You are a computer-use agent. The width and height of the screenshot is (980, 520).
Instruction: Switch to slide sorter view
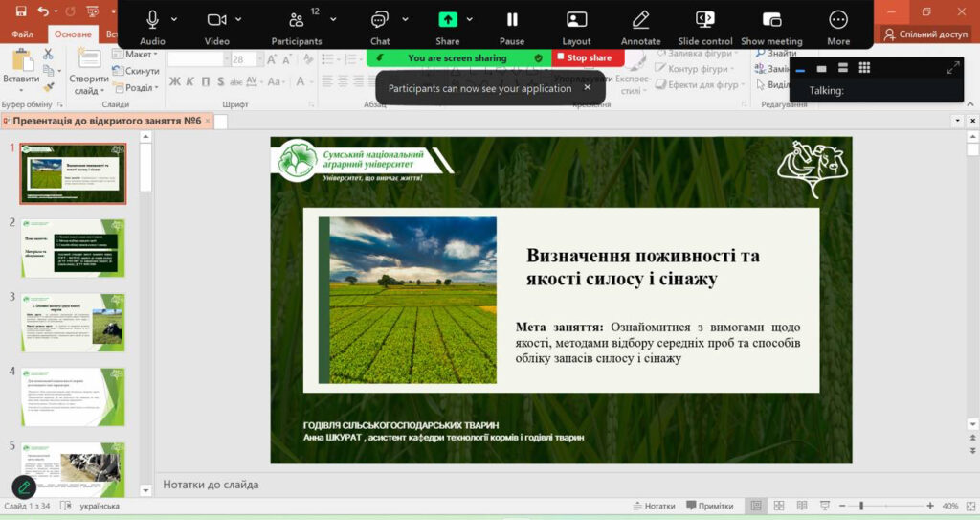pyautogui.click(x=778, y=506)
